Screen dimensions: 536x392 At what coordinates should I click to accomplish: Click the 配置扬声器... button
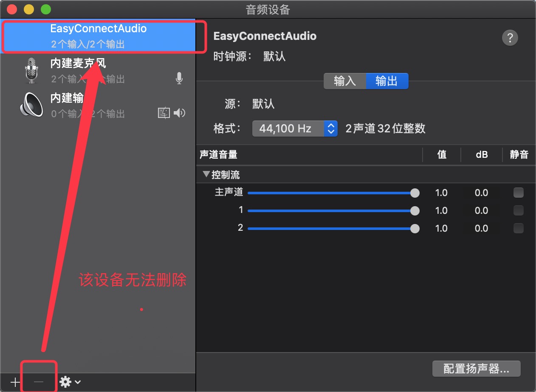476,369
